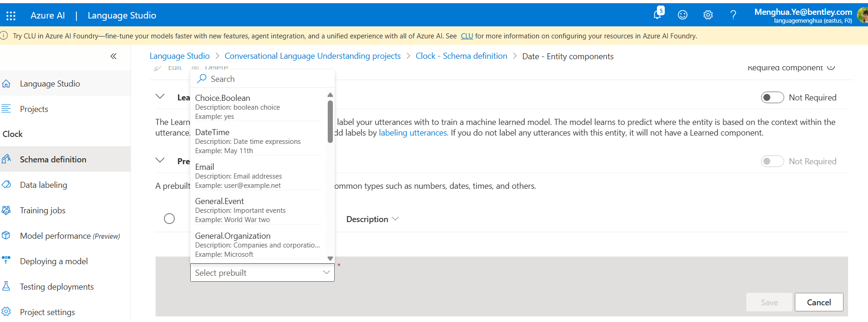This screenshot has height=322, width=868.
Task: Click the scroll up arrow of prebuilt list
Action: click(x=330, y=95)
